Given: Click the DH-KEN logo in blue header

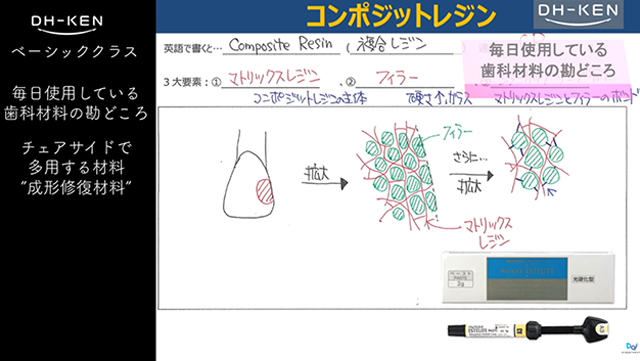Looking at the screenshot, I should [578, 14].
